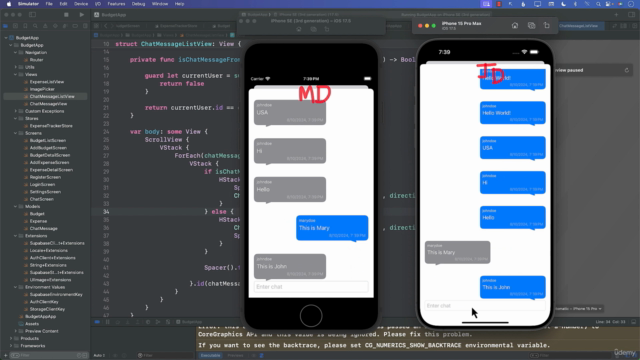
Task: Toggle the Xcode inspector panel button
Action: [631, 15]
